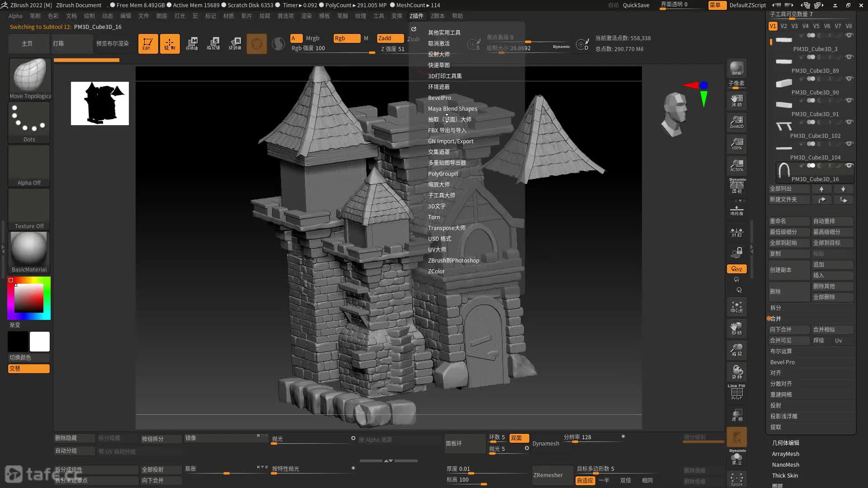868x488 pixels.
Task: Open FBX export/import (FBX 导出与导入) entry
Action: [x=447, y=130]
